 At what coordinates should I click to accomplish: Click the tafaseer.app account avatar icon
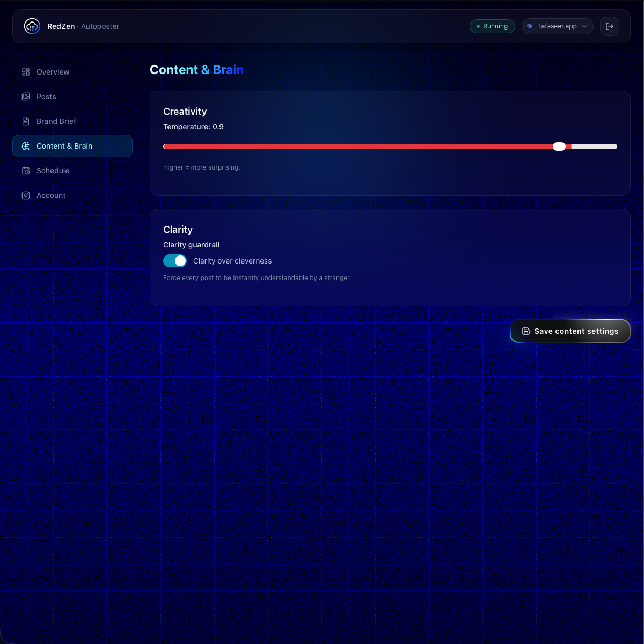(x=530, y=26)
